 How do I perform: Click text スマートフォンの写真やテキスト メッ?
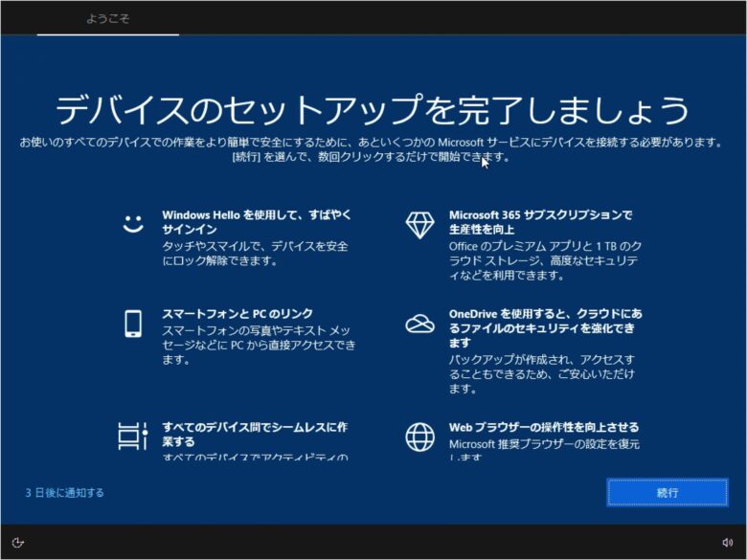[x=257, y=330]
